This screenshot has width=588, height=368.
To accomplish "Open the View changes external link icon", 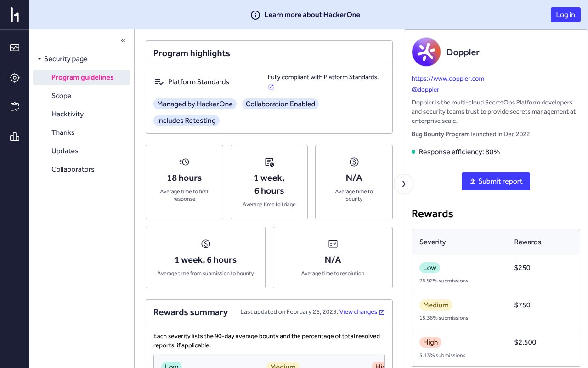I will 382,312.
